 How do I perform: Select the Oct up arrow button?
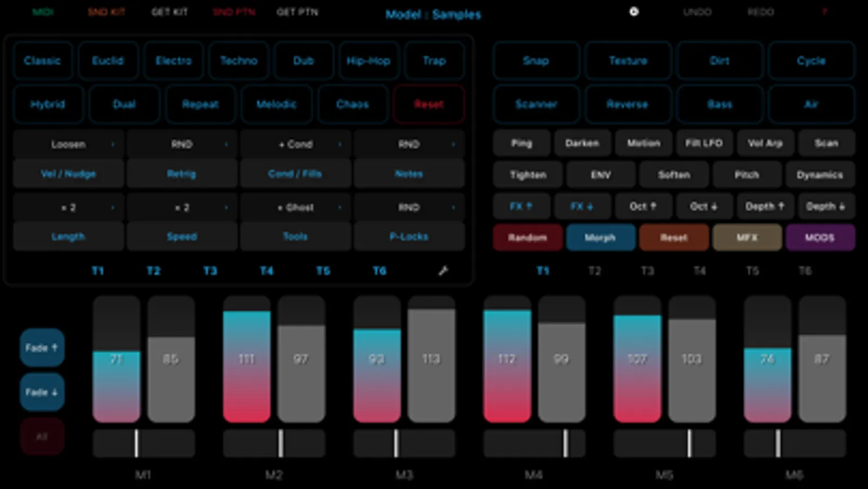[x=643, y=206]
